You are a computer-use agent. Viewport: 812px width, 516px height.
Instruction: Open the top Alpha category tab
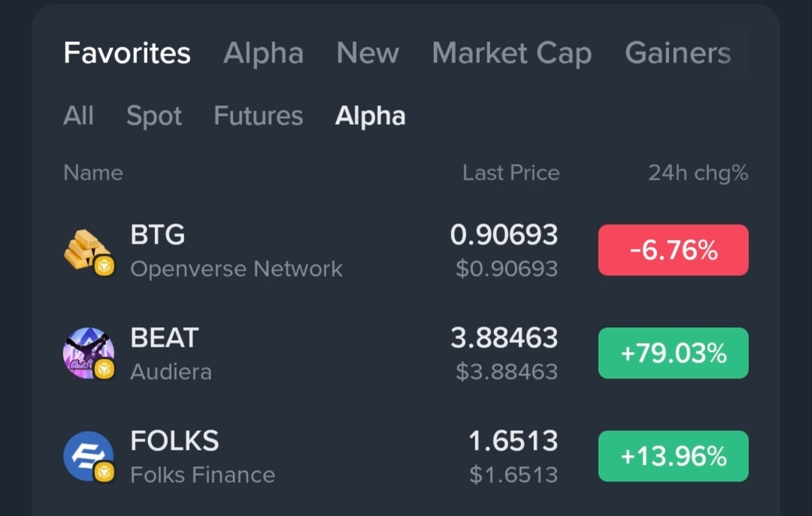pyautogui.click(x=263, y=54)
